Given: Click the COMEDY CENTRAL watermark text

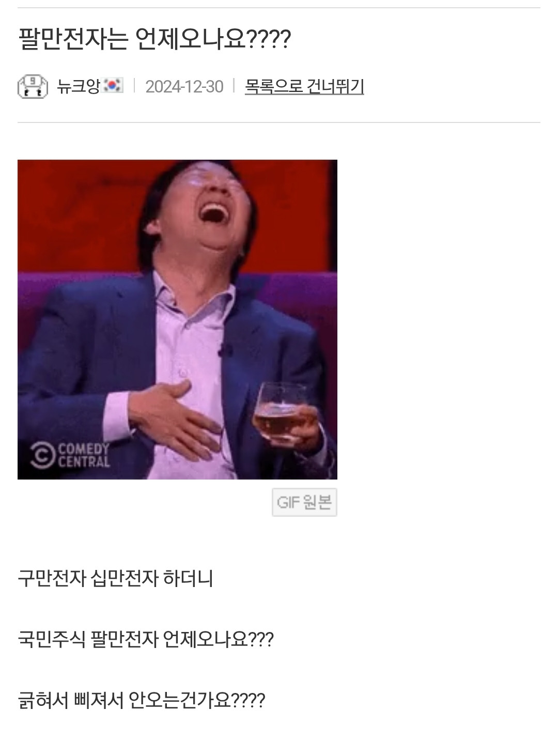Looking at the screenshot, I should [84, 455].
